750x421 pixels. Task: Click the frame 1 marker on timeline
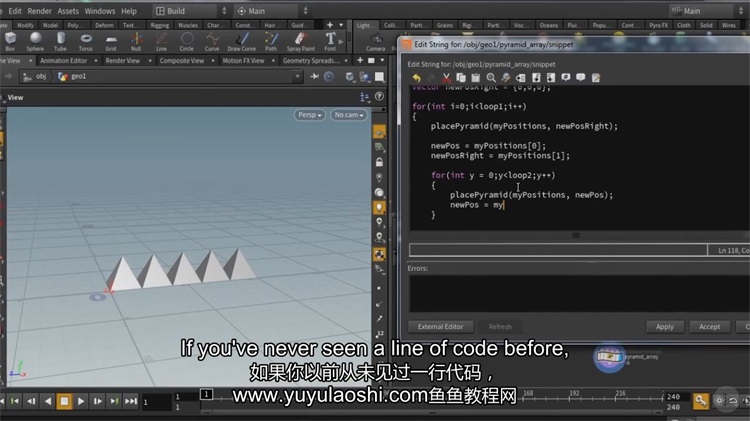tap(206, 394)
